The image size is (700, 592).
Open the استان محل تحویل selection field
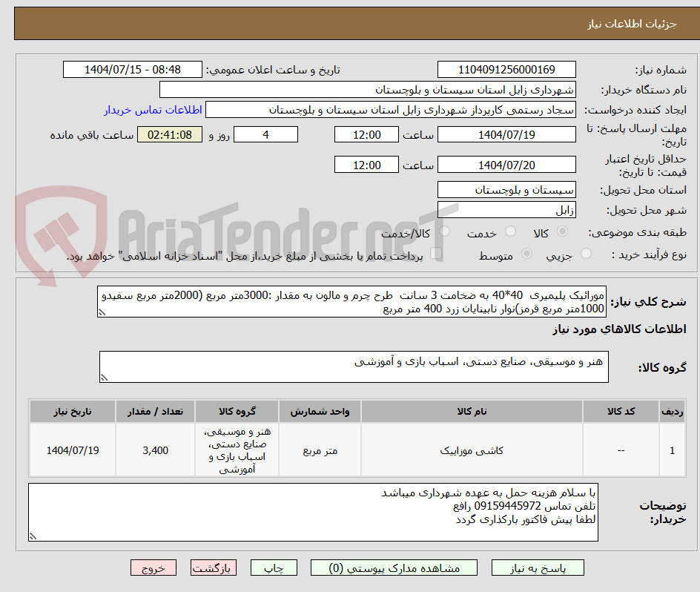point(506,190)
